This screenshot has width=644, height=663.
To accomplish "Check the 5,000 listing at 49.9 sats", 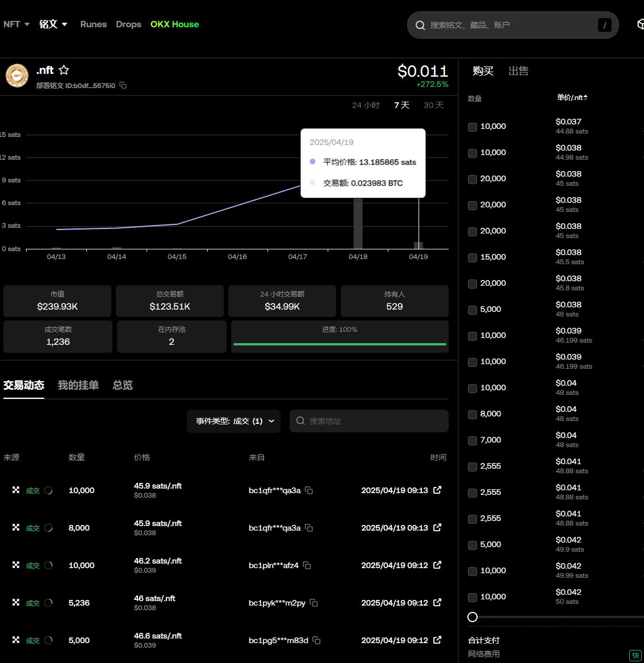I will (472, 545).
